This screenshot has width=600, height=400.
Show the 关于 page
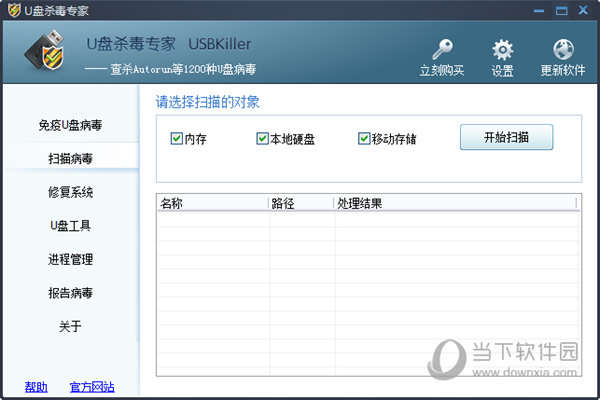(70, 327)
